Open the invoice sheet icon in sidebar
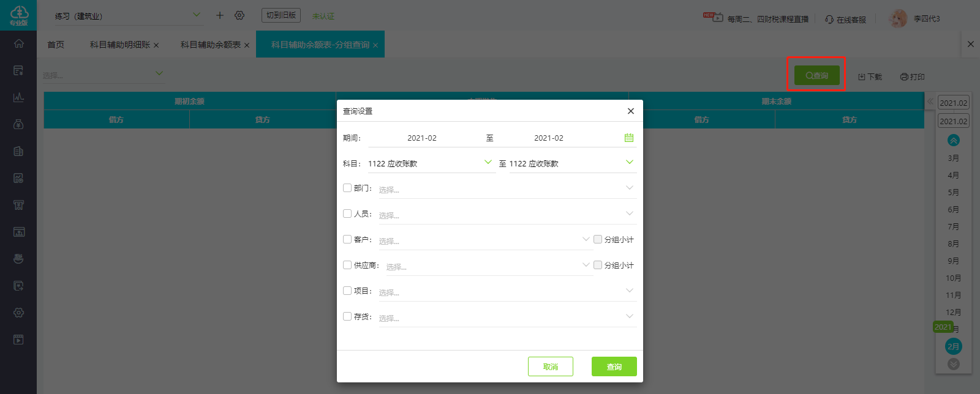The image size is (980, 394). 19,151
